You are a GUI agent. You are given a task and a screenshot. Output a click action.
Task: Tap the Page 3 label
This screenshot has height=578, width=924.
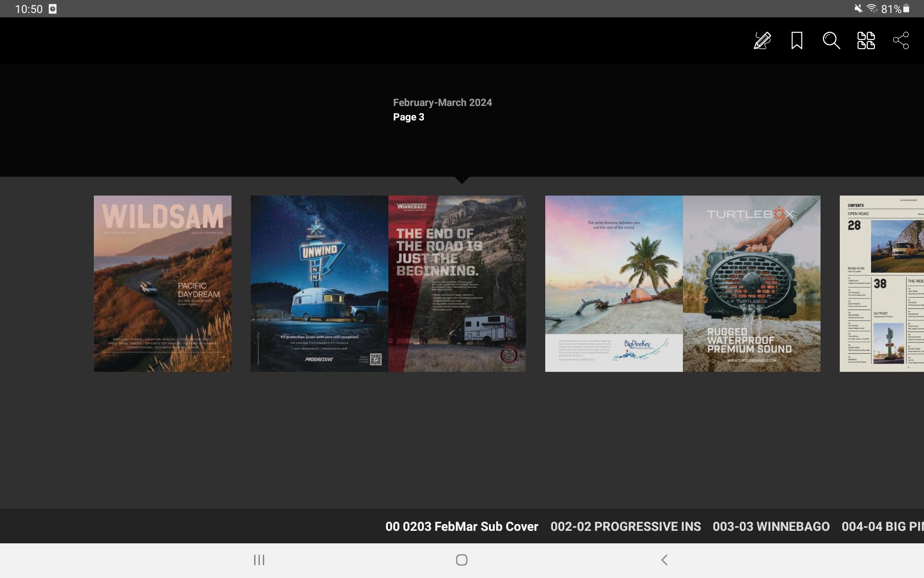[x=409, y=117]
